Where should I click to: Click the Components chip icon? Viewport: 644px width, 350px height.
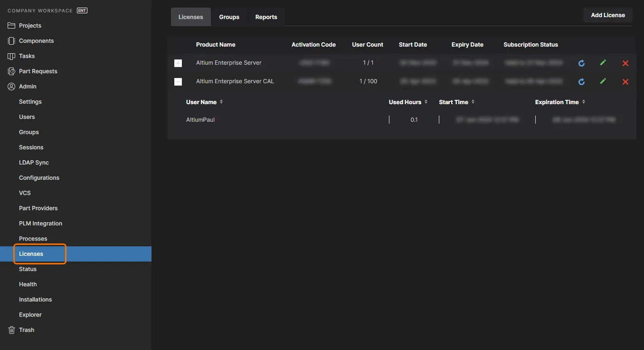click(x=11, y=41)
